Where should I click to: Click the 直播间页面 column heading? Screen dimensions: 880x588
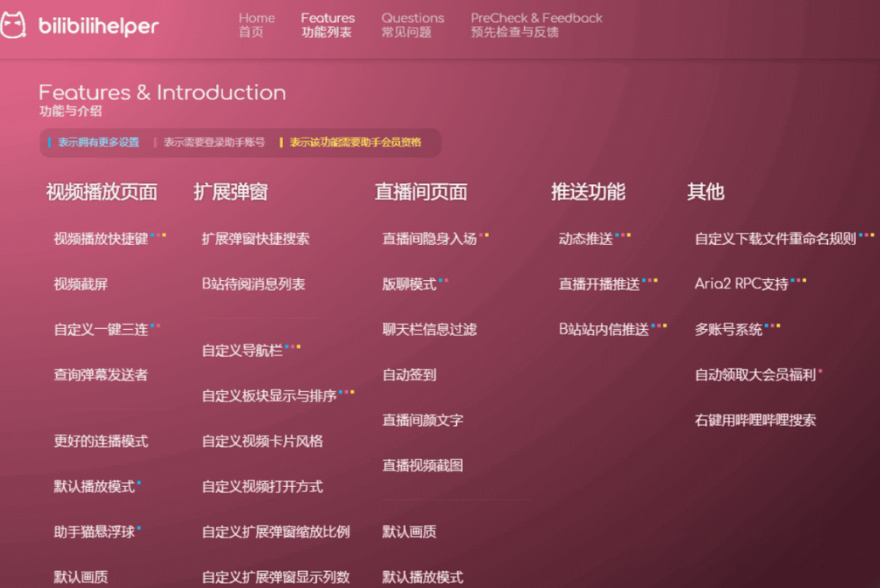[x=421, y=192]
